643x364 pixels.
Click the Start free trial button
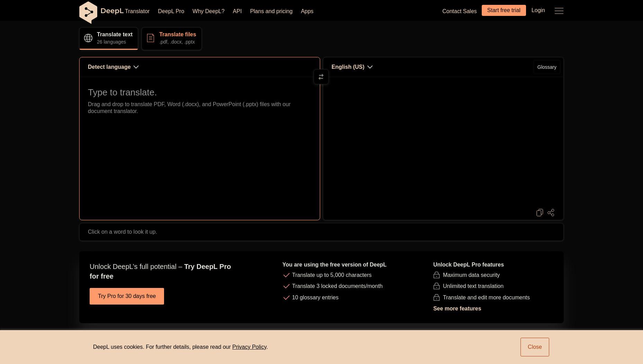(504, 10)
